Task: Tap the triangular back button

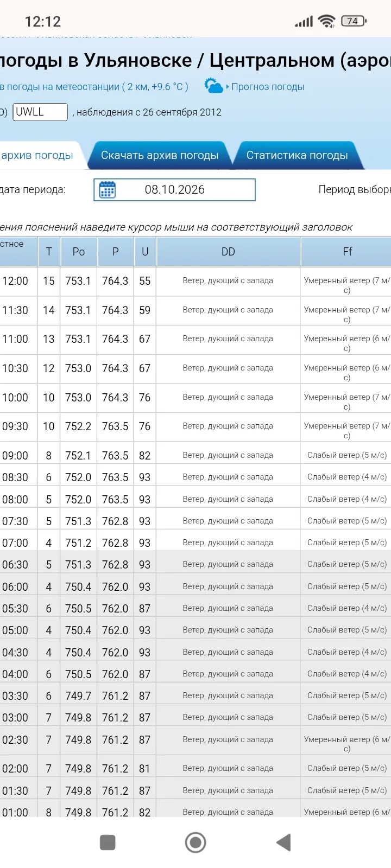Action: (283, 843)
